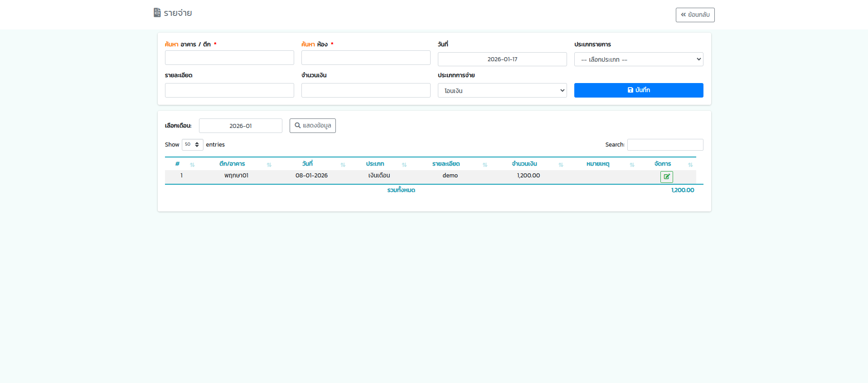Change the Show entries selector from 50
Image resolution: width=868 pixels, height=383 pixels.
click(x=193, y=145)
